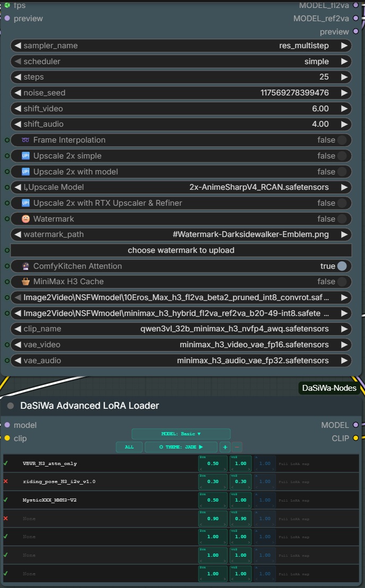Decrease steps with its left arrow
The width and height of the screenshot is (365, 588).
[x=18, y=77]
